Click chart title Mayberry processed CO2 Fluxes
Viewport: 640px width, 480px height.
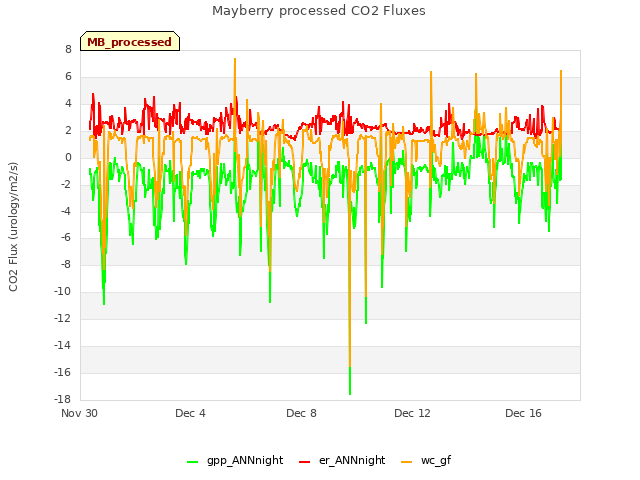click(319, 11)
